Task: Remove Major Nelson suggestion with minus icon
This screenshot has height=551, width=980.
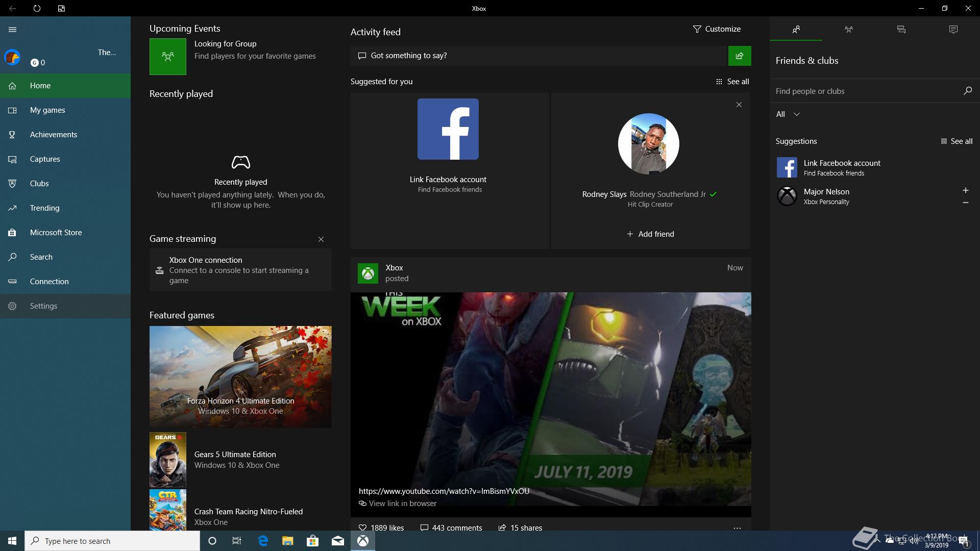Action: [x=966, y=203]
